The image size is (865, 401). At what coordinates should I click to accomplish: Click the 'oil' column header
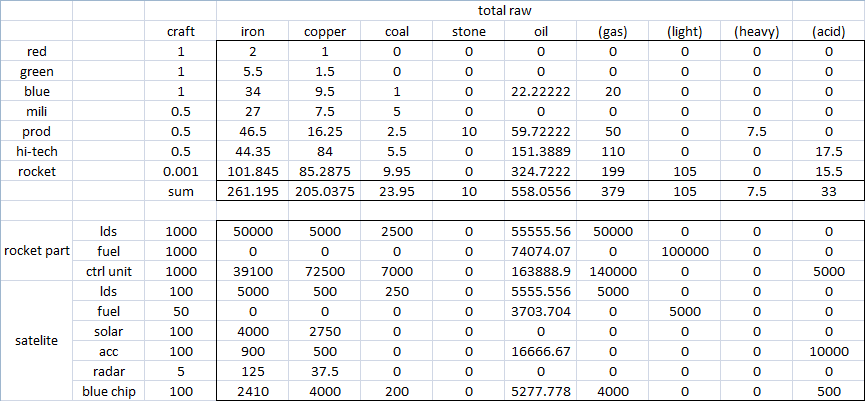click(x=541, y=31)
